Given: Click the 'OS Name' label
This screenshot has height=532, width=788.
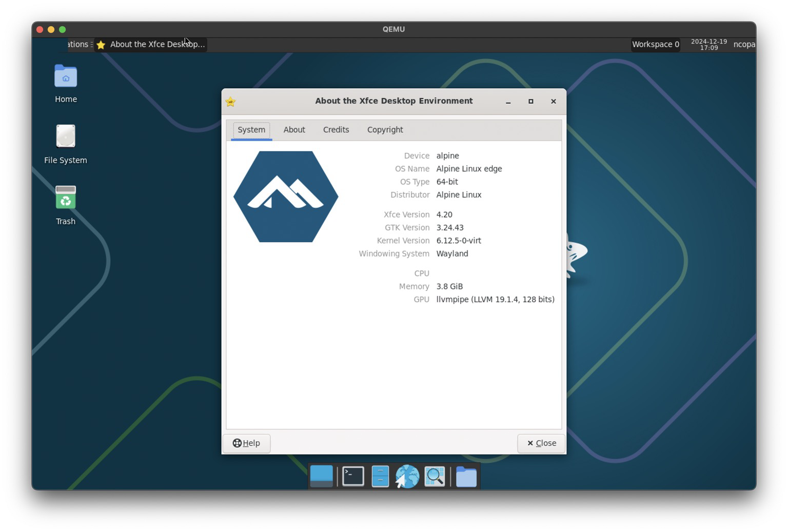Looking at the screenshot, I should pos(412,169).
